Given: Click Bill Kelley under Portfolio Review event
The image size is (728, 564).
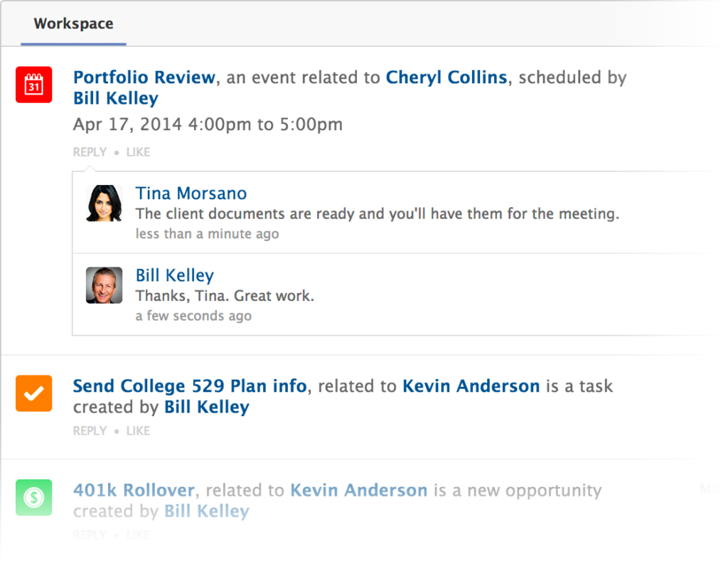Looking at the screenshot, I should click(x=116, y=98).
